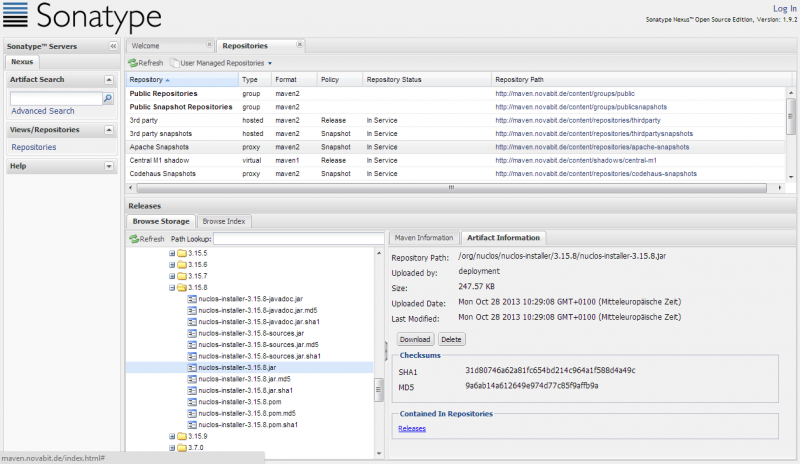Screen dimensions: 800x464
Task: Click the artifact search magnifier icon
Action: 108,98
